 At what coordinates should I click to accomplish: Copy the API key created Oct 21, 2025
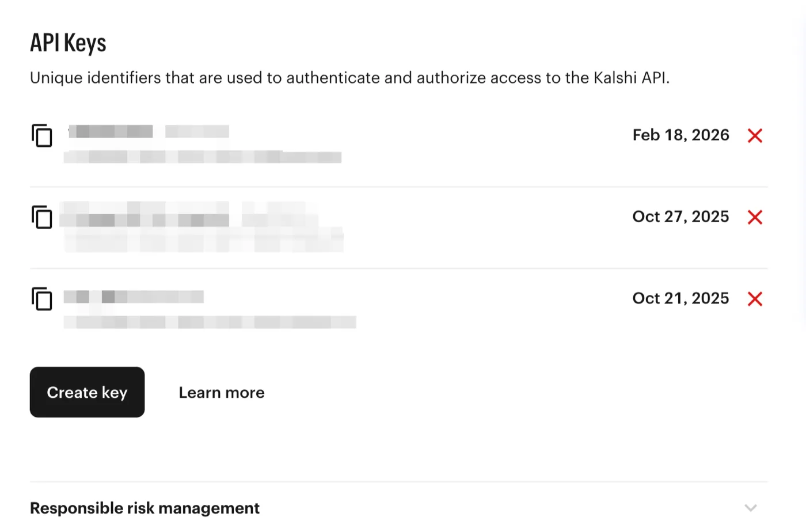click(42, 299)
